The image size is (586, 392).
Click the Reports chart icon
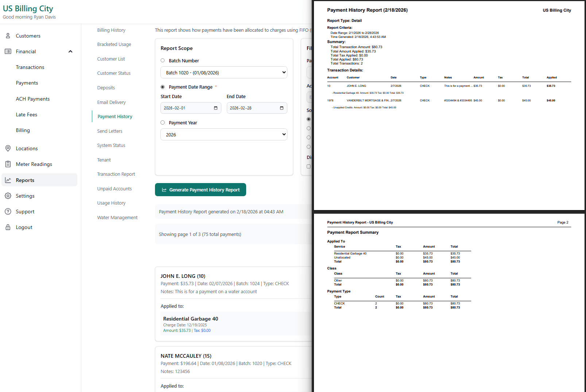point(8,180)
